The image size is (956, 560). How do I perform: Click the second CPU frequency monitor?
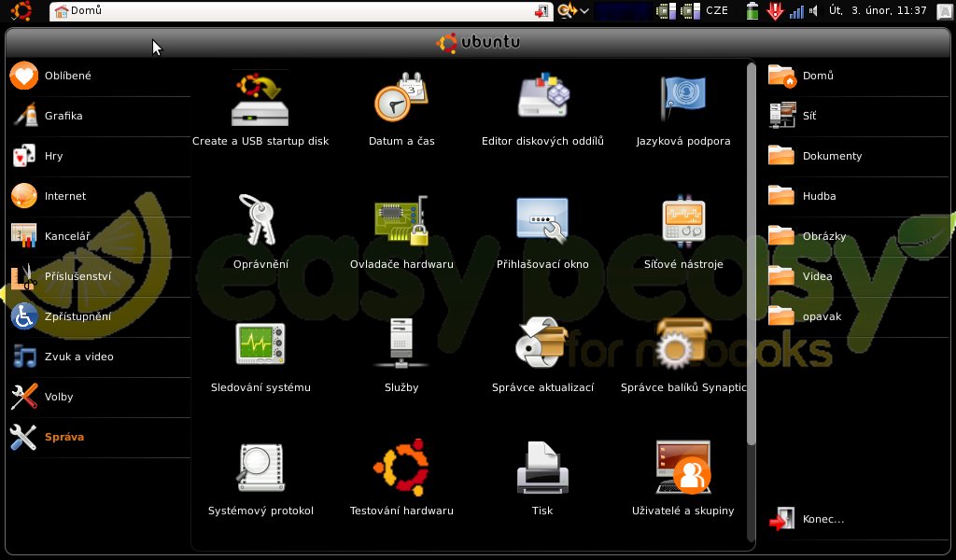pyautogui.click(x=690, y=11)
